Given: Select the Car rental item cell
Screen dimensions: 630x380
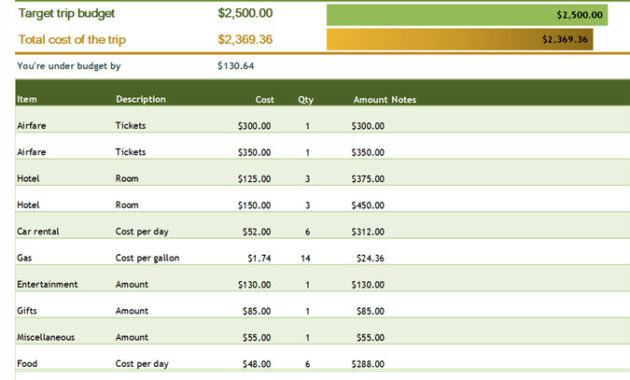Looking at the screenshot, I should 38,231.
